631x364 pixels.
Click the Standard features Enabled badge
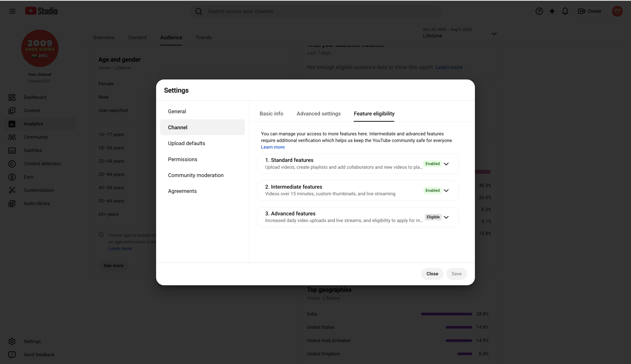point(432,164)
